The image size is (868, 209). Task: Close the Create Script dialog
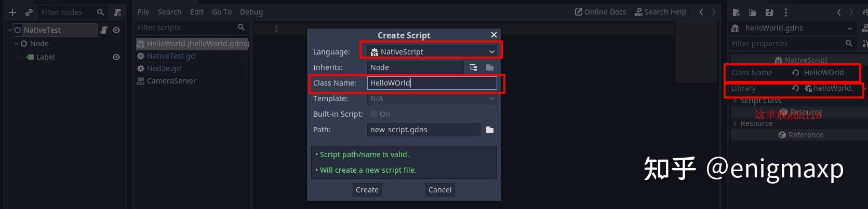[x=493, y=35]
